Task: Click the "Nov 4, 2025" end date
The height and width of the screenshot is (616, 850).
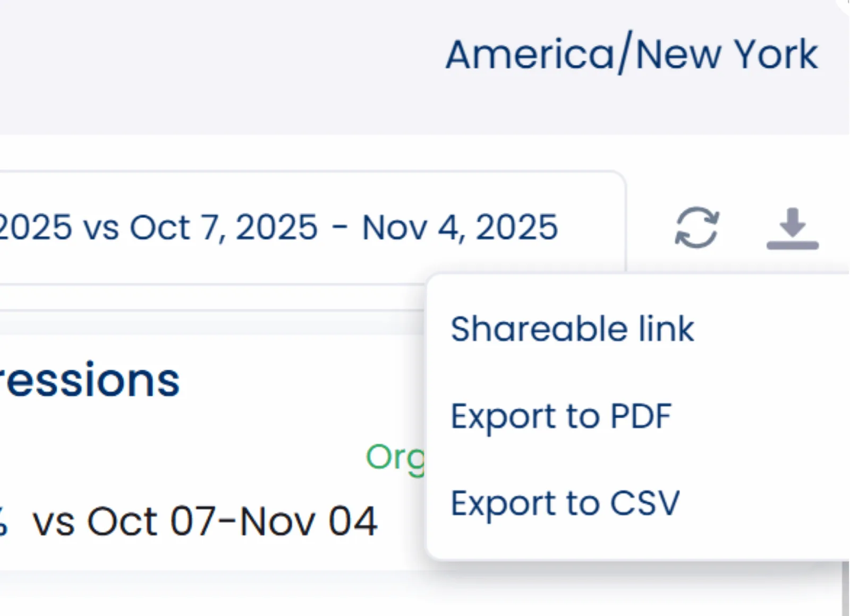Action: pos(460,228)
